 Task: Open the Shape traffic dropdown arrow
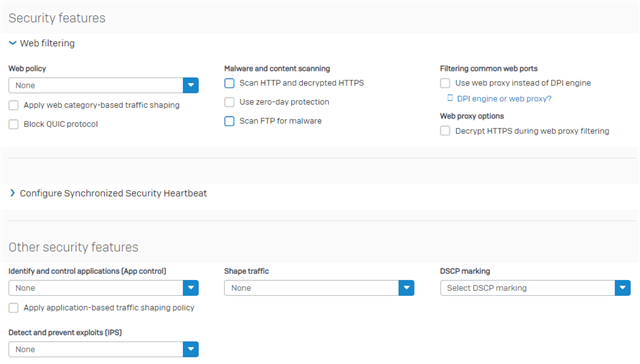pyautogui.click(x=406, y=288)
